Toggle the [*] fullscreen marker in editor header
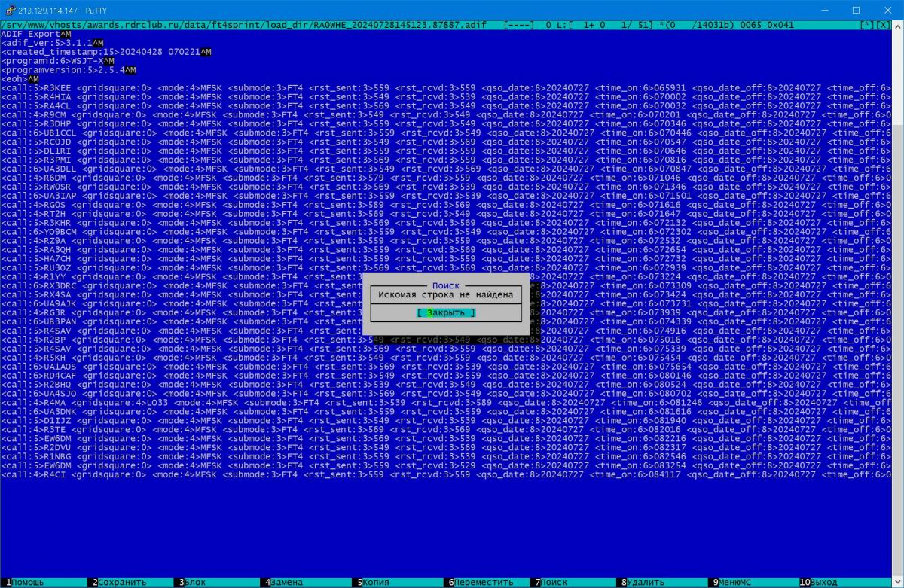 (x=868, y=25)
